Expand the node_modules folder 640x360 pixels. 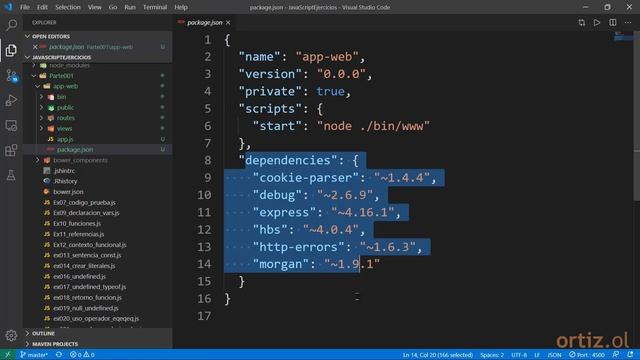[34, 65]
